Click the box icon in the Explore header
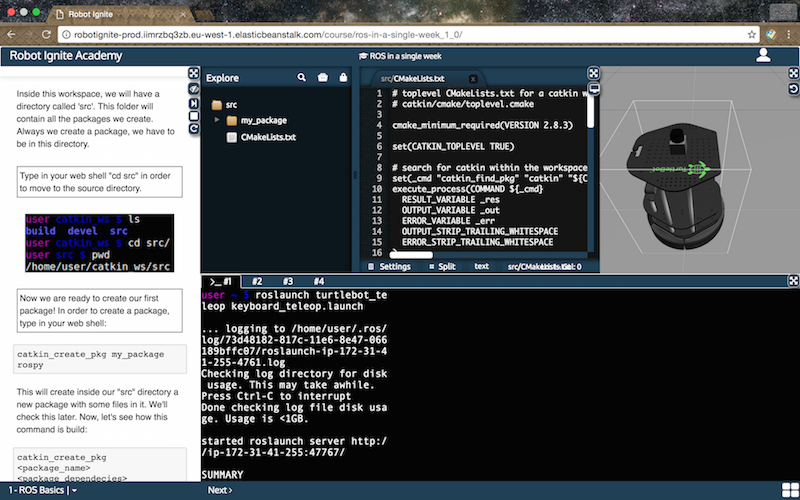This screenshot has height=500, width=800. [x=322, y=77]
